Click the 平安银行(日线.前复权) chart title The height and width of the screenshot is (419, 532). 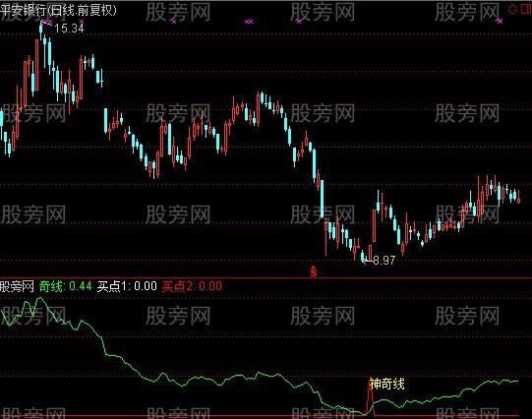(58, 10)
